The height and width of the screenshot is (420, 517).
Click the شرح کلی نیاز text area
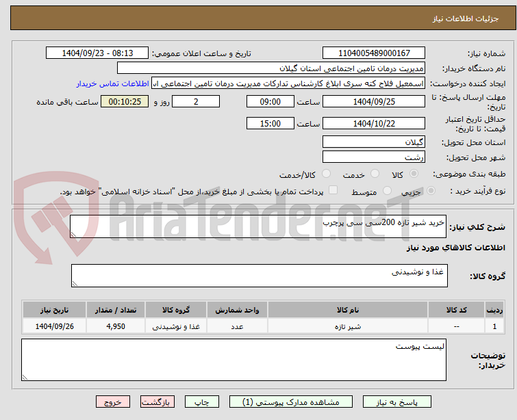tap(258, 226)
